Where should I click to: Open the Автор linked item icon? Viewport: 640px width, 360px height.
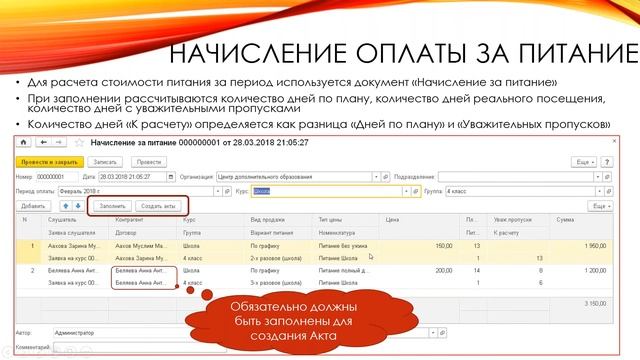click(x=442, y=333)
